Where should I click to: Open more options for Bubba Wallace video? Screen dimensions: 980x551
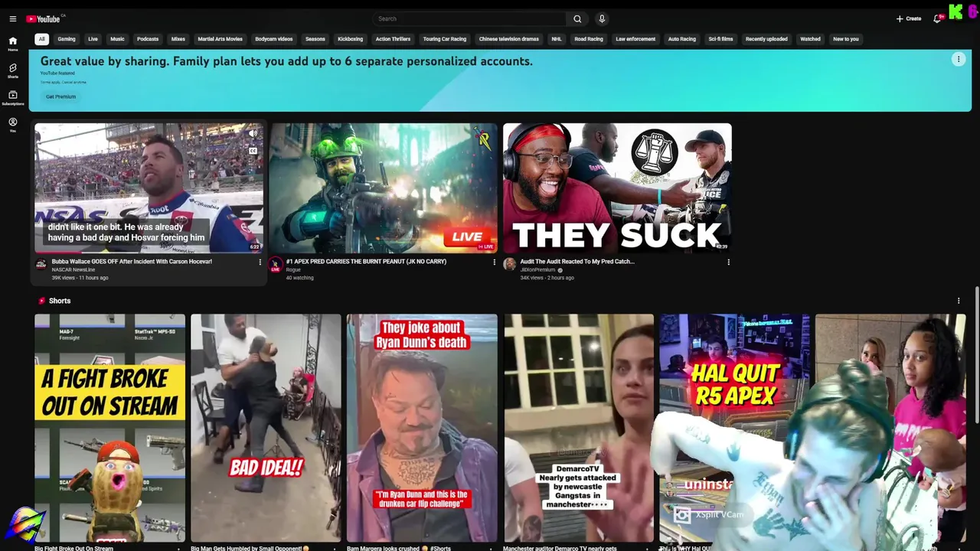click(x=260, y=262)
